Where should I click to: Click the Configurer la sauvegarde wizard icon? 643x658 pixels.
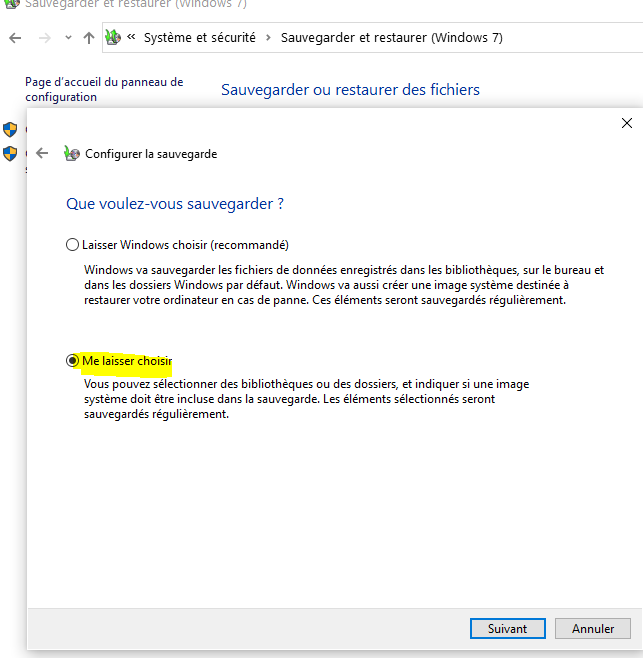pyautogui.click(x=72, y=154)
